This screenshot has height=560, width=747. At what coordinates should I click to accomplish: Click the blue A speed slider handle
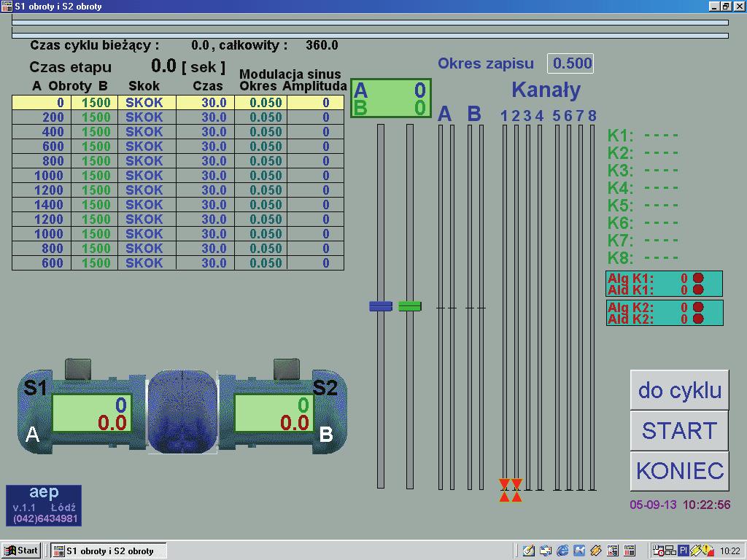pos(381,306)
